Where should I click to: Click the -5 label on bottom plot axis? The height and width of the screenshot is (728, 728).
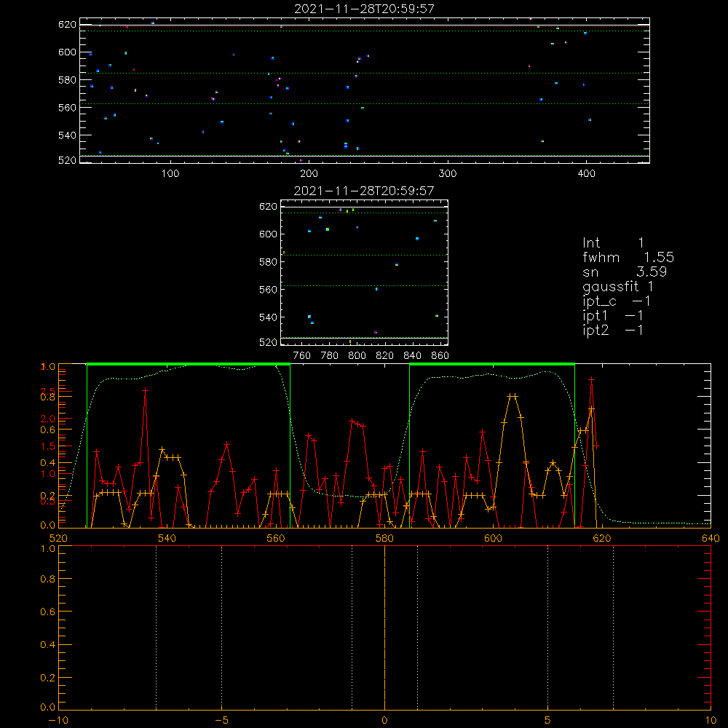point(221,720)
